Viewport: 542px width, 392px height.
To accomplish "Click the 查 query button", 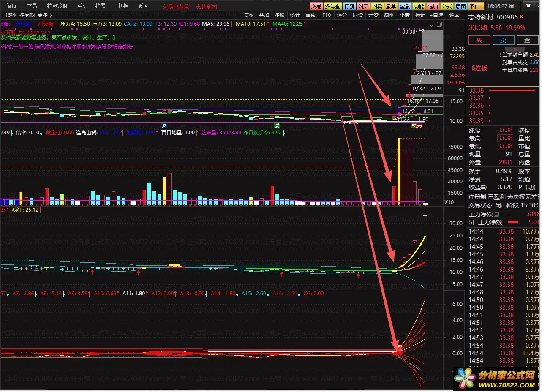I will pyautogui.click(x=527, y=40).
